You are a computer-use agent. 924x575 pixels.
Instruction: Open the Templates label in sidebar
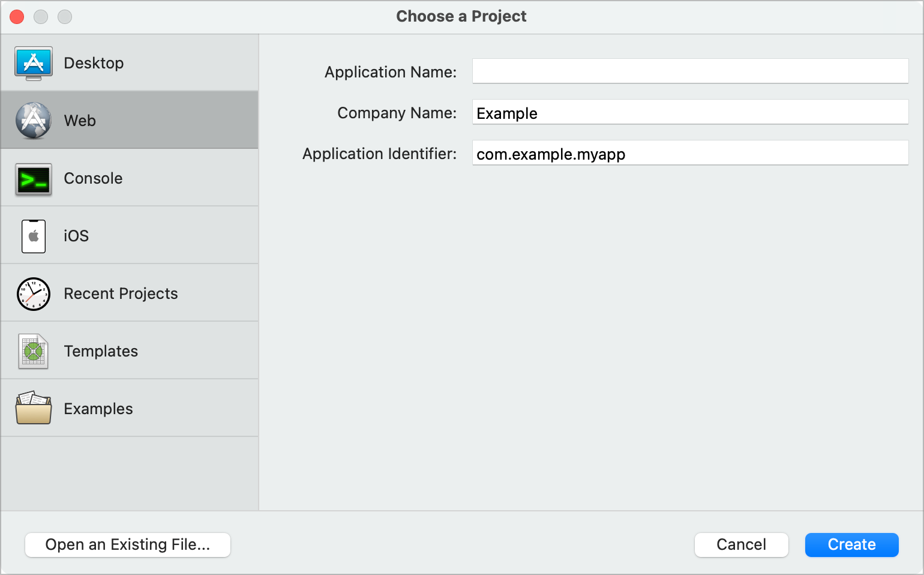[101, 351]
